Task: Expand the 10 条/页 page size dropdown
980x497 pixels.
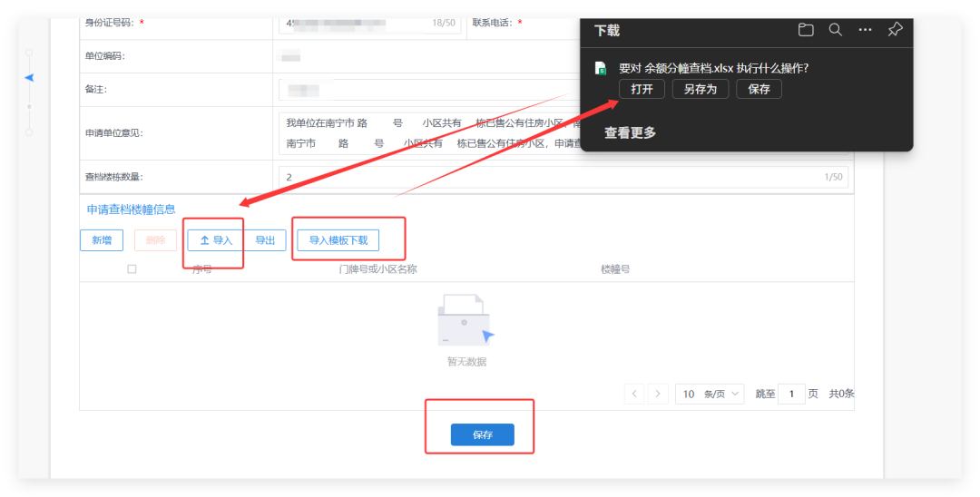Action: click(x=710, y=394)
